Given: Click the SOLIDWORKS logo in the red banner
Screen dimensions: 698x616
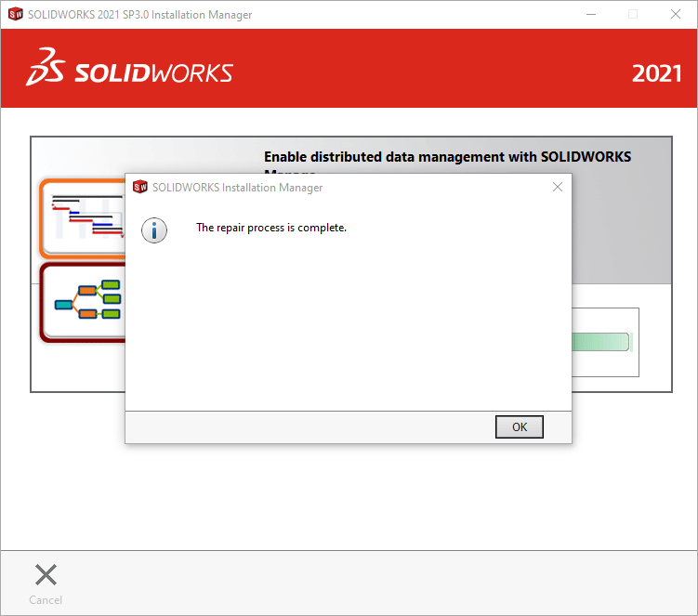Looking at the screenshot, I should click(x=129, y=67).
